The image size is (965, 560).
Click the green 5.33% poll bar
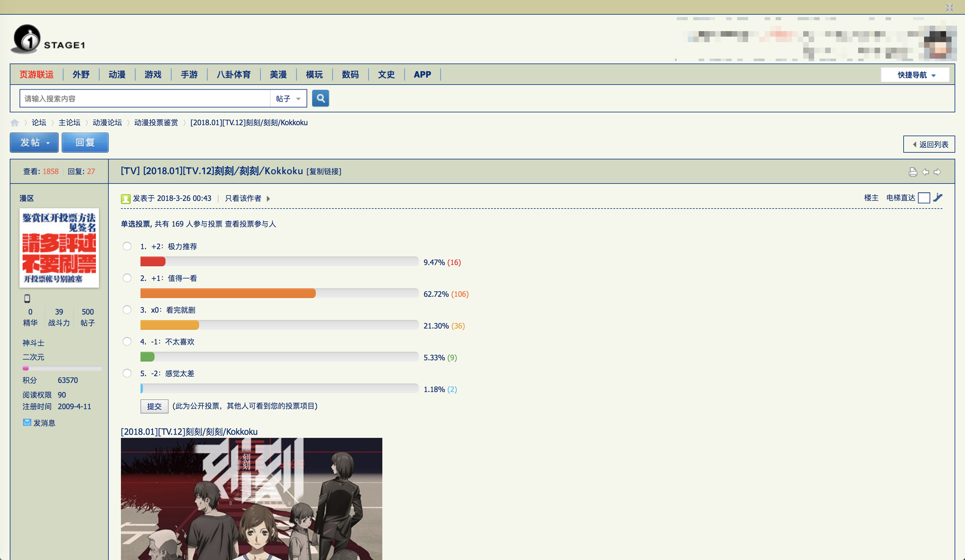coord(147,357)
